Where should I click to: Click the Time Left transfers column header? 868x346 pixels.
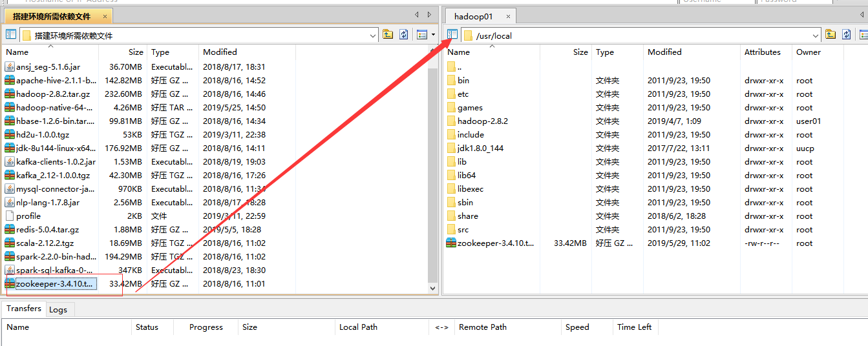[634, 327]
